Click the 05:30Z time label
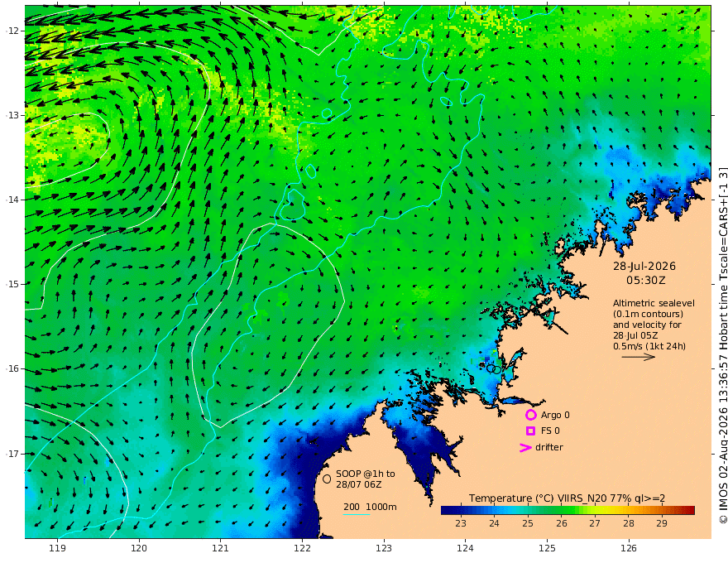Viewport: 728px width, 563px height. pyautogui.click(x=646, y=281)
